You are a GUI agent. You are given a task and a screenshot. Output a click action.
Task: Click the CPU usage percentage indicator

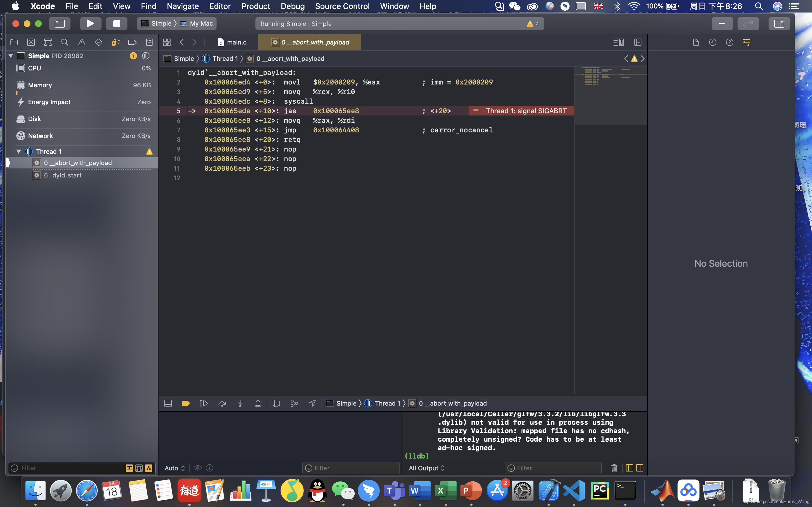(146, 68)
